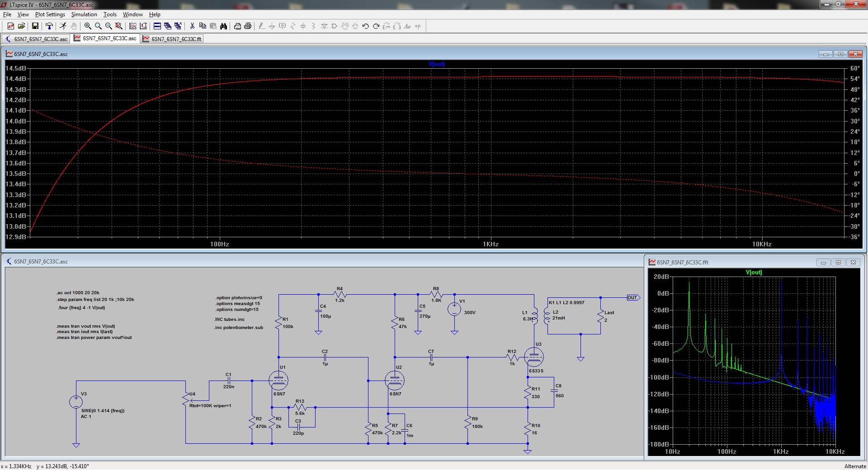The width and height of the screenshot is (868, 470).
Task: Select the Component gate icon
Action: pos(335,26)
